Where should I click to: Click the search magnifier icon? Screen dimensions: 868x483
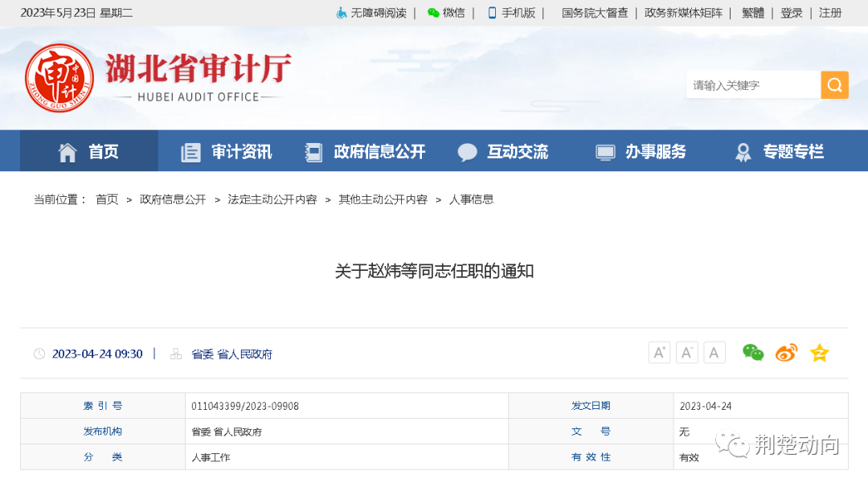[x=834, y=84]
